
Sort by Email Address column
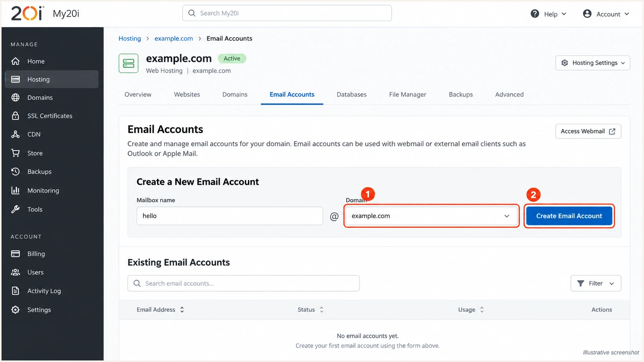[x=160, y=310]
